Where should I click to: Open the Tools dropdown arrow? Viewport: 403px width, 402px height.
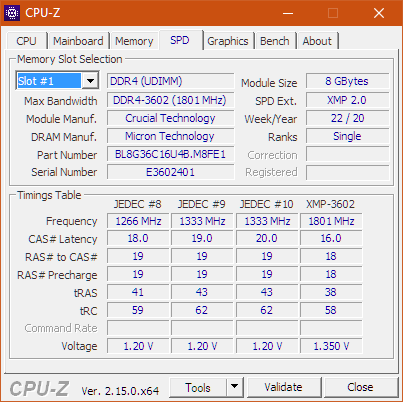235,387
